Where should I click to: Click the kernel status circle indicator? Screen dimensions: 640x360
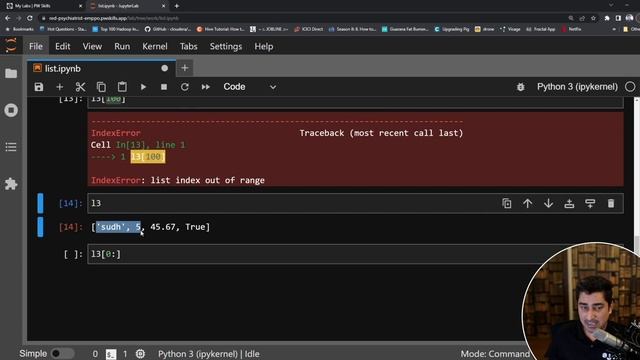(x=630, y=87)
